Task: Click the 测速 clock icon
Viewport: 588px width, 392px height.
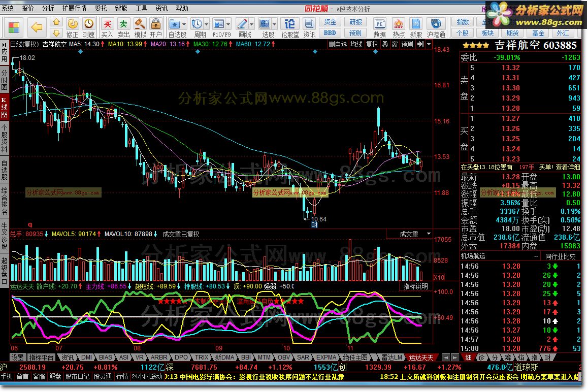Action: click(88, 24)
